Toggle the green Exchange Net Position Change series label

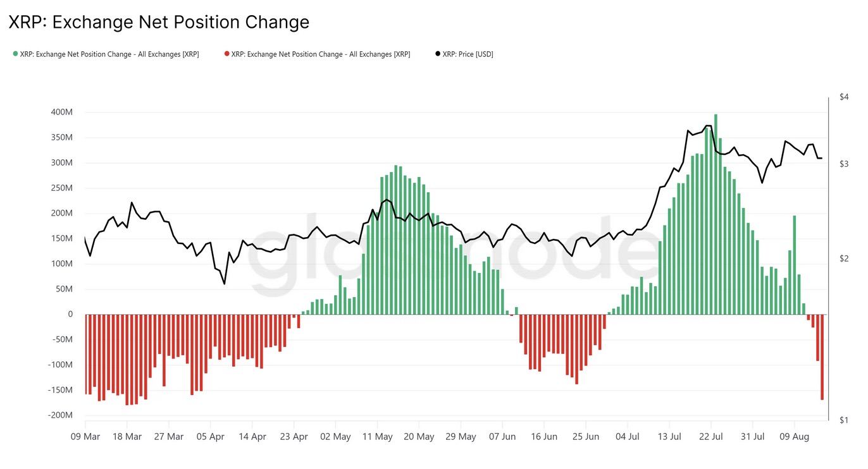click(109, 54)
